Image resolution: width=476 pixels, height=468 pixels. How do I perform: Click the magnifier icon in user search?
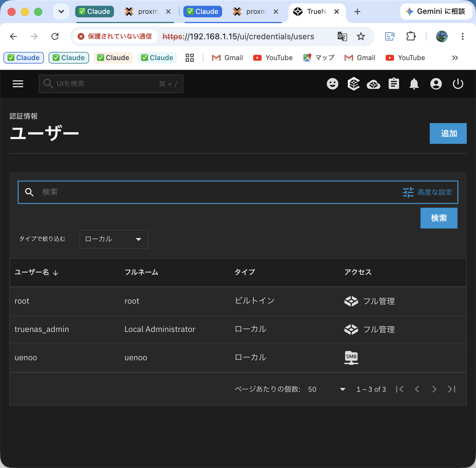29,192
